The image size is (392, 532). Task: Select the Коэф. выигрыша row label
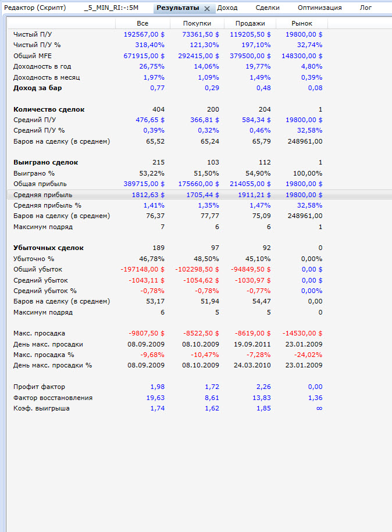(41, 408)
